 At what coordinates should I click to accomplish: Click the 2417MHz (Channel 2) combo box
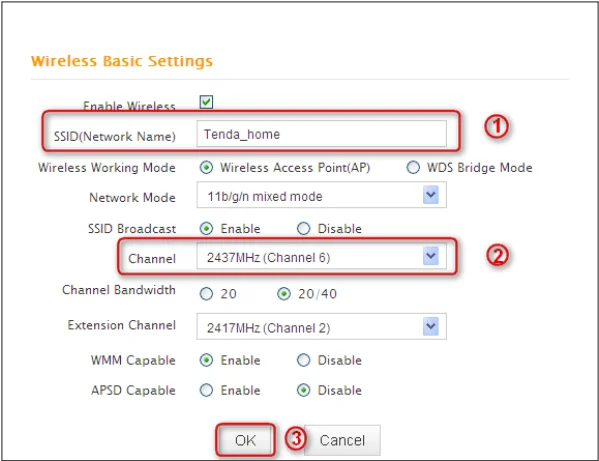tap(321, 327)
